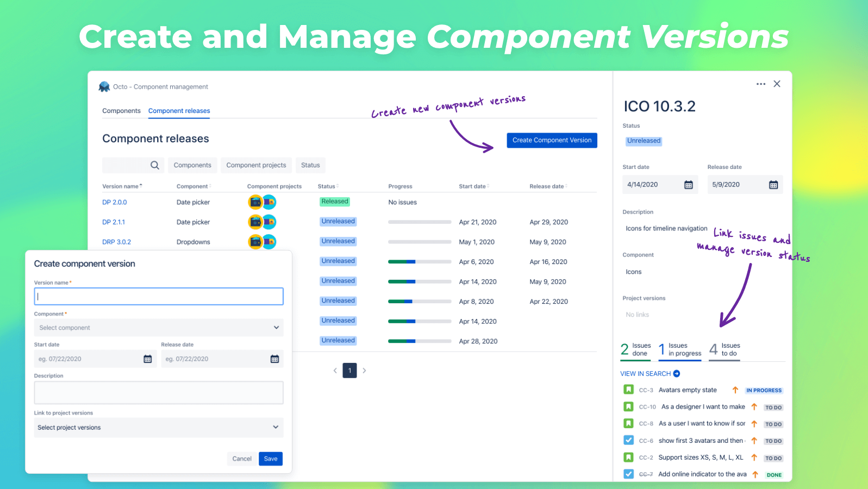
Task: Click page 1 in pagination
Action: 349,371
